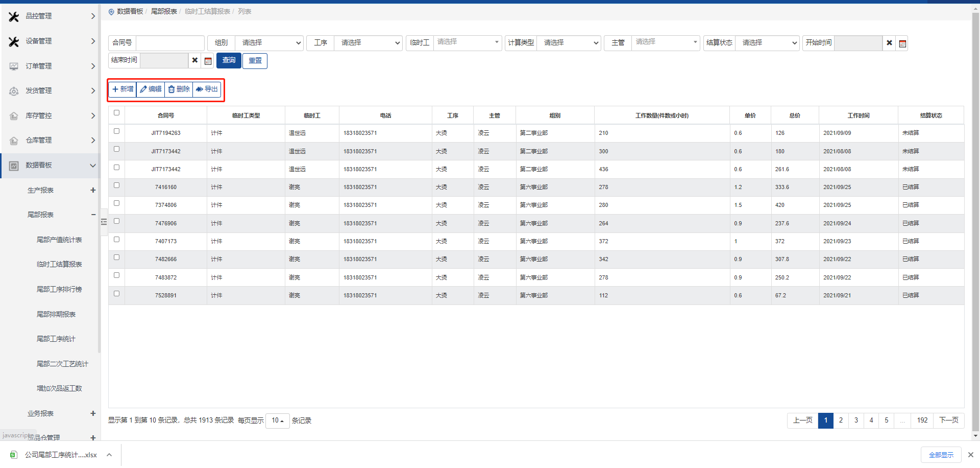Open the 组别 dropdown filter

(x=269, y=43)
